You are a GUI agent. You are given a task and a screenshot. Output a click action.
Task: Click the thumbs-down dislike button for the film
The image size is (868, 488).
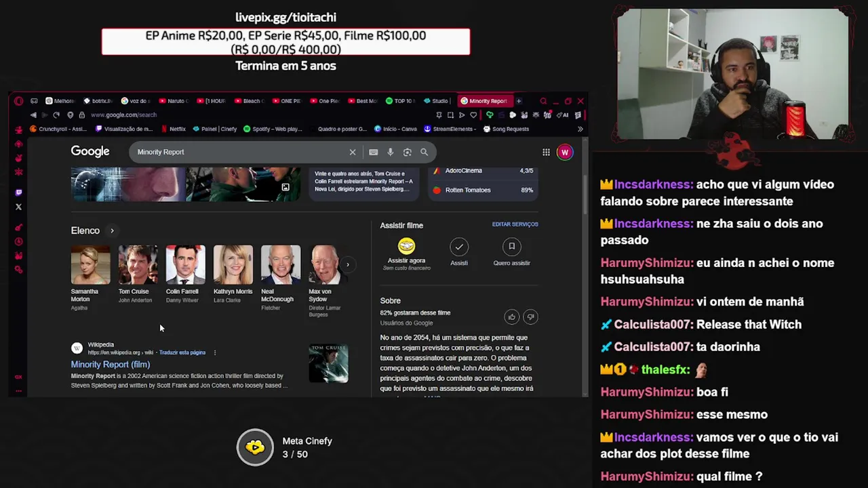(x=530, y=317)
